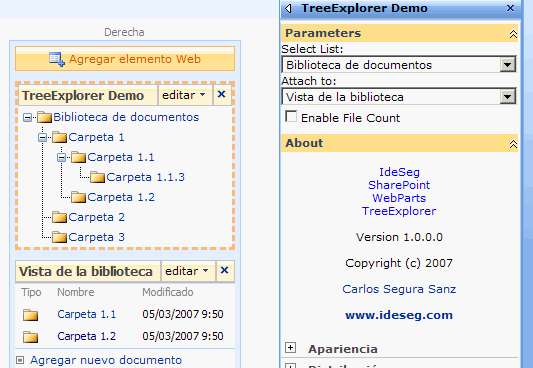Image resolution: width=533 pixels, height=368 pixels.
Task: Click Agregar nuevo documento link
Action: tap(106, 360)
